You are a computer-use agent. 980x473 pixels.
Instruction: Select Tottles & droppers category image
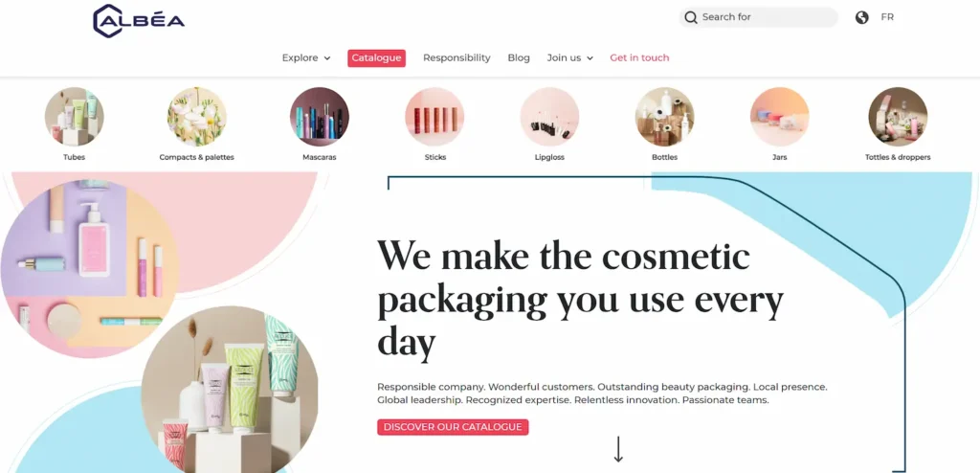[898, 117]
